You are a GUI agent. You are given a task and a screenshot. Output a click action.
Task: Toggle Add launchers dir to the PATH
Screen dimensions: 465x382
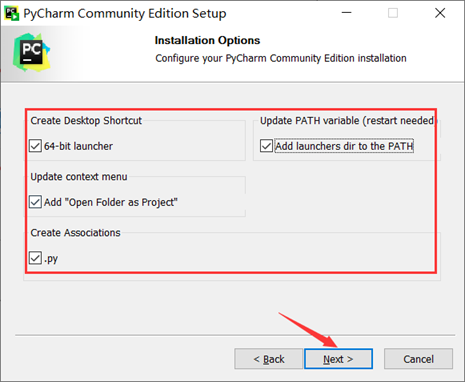tap(266, 146)
